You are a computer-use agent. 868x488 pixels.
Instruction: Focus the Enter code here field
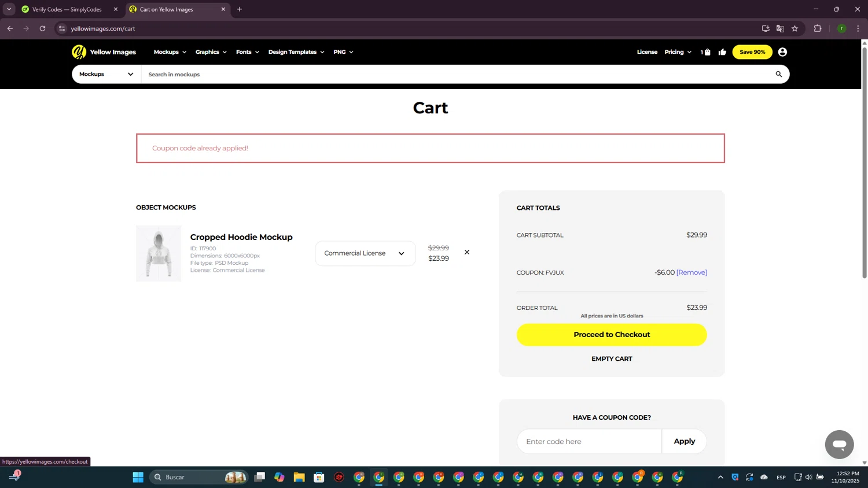click(589, 441)
